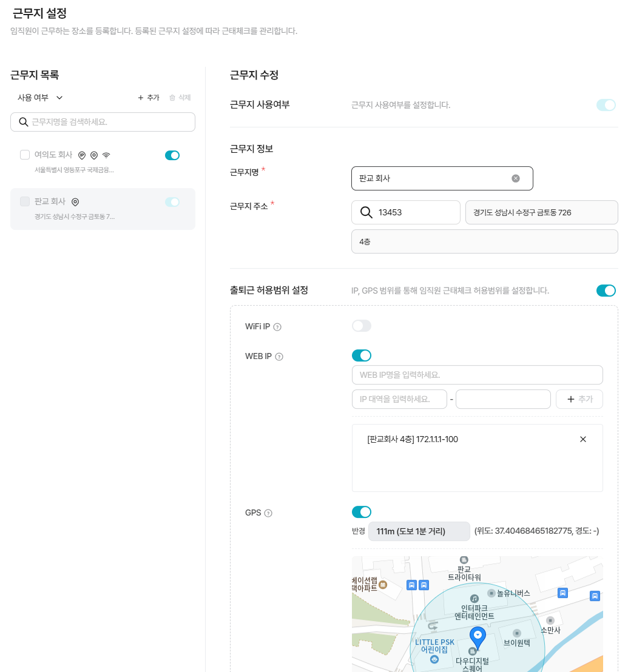Click the magnifier icon beside postal code 13453

point(366,212)
